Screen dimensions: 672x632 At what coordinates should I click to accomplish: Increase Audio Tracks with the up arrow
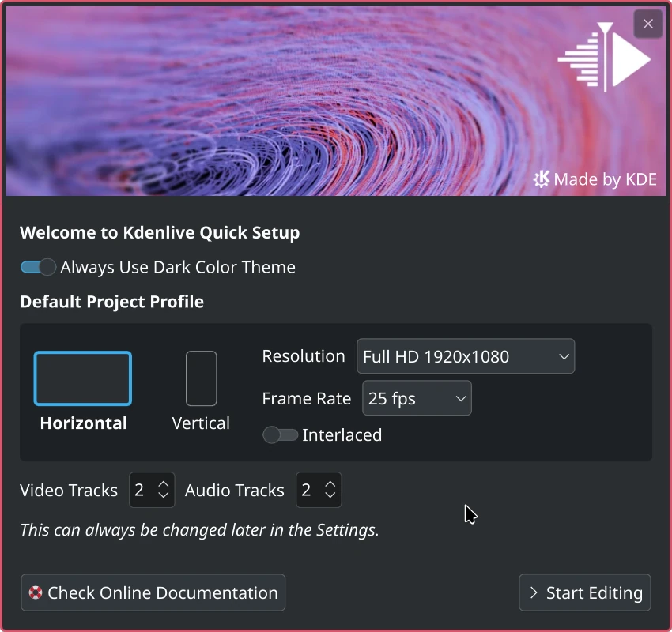pos(330,483)
